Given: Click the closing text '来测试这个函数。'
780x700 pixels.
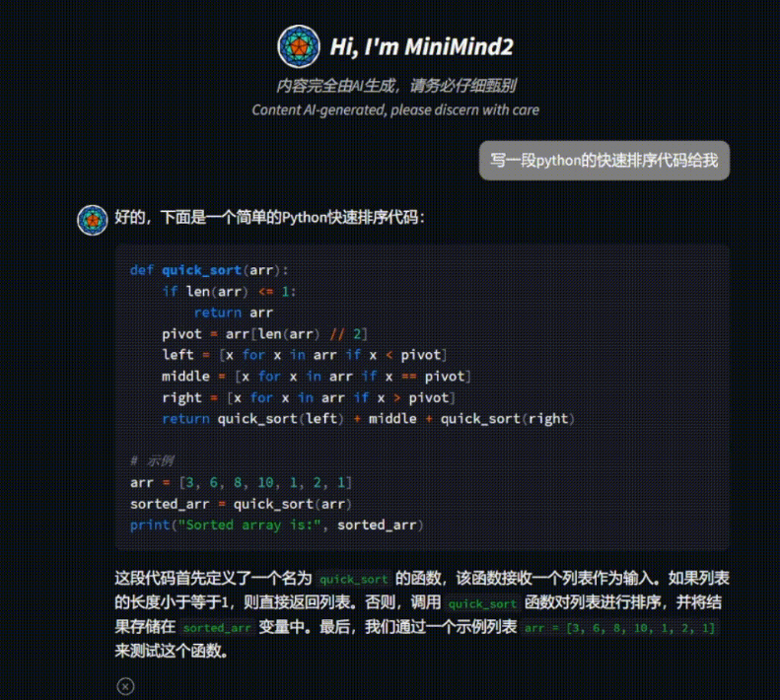Looking at the screenshot, I should (x=172, y=651).
